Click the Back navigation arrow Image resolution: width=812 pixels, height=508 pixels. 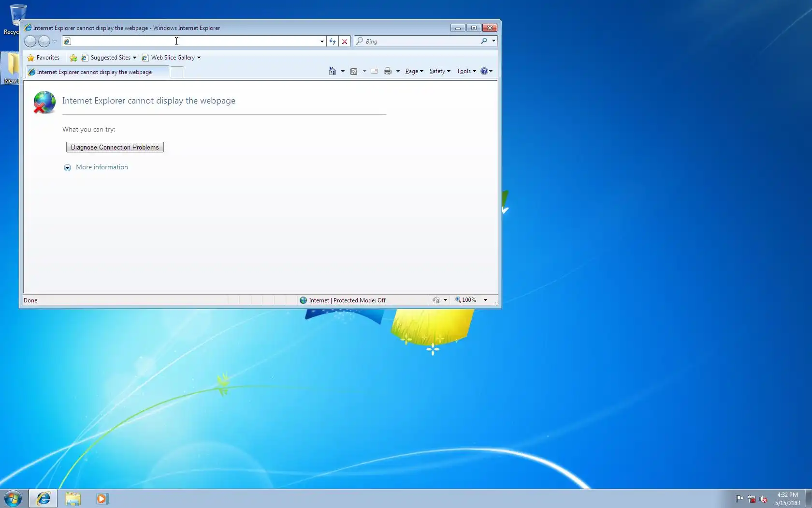30,42
